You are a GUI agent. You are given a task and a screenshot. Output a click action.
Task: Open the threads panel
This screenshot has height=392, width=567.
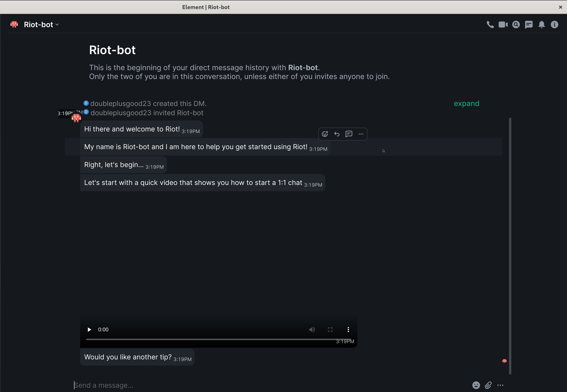[529, 25]
